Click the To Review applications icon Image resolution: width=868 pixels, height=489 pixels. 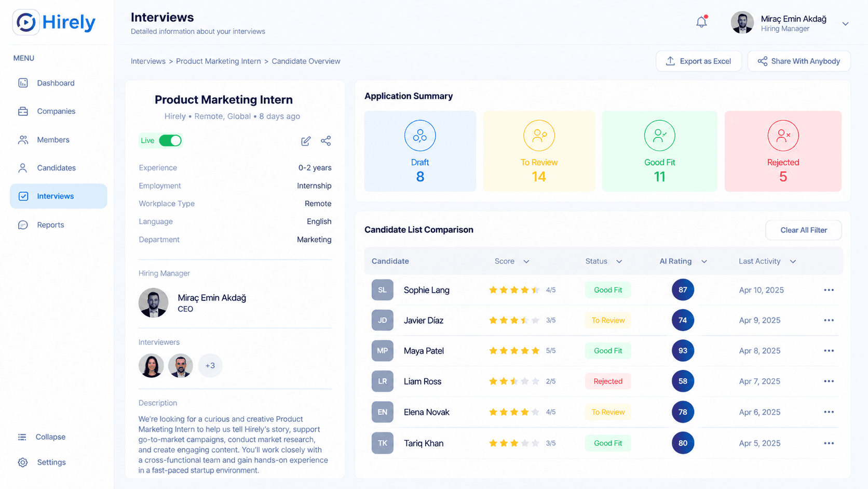click(539, 136)
